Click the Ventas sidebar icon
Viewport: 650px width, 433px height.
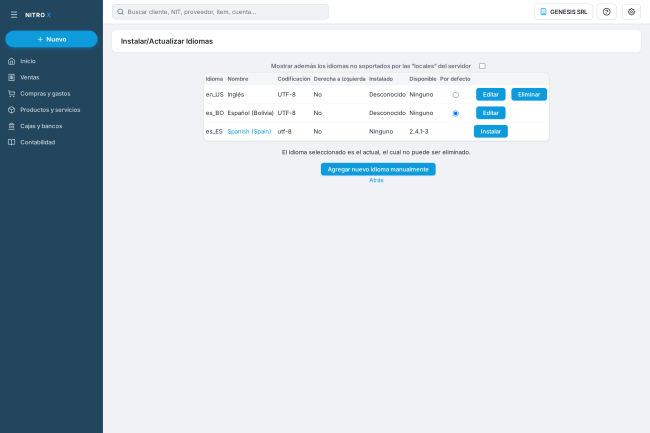[x=12, y=77]
